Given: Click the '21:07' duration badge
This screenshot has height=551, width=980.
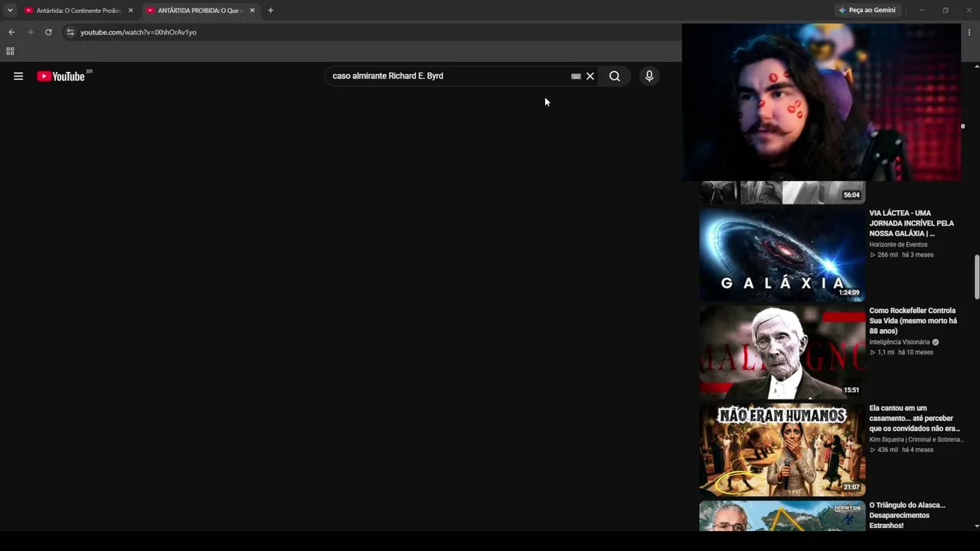Looking at the screenshot, I should point(851,487).
